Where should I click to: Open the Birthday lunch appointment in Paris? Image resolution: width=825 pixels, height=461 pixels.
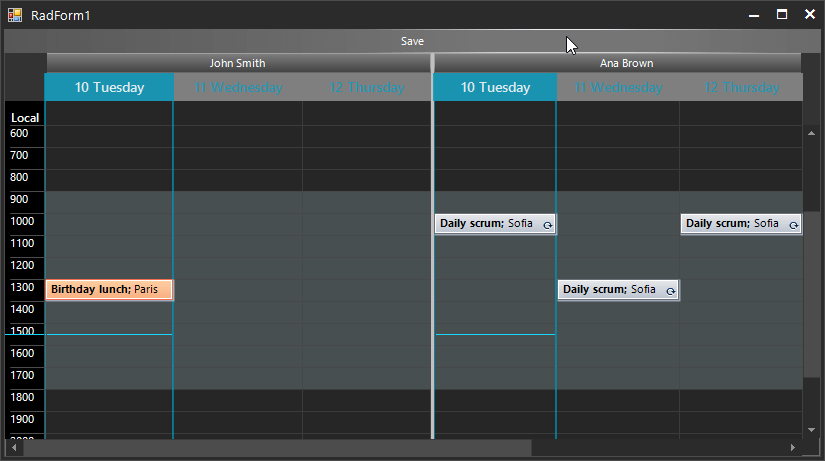click(x=109, y=290)
